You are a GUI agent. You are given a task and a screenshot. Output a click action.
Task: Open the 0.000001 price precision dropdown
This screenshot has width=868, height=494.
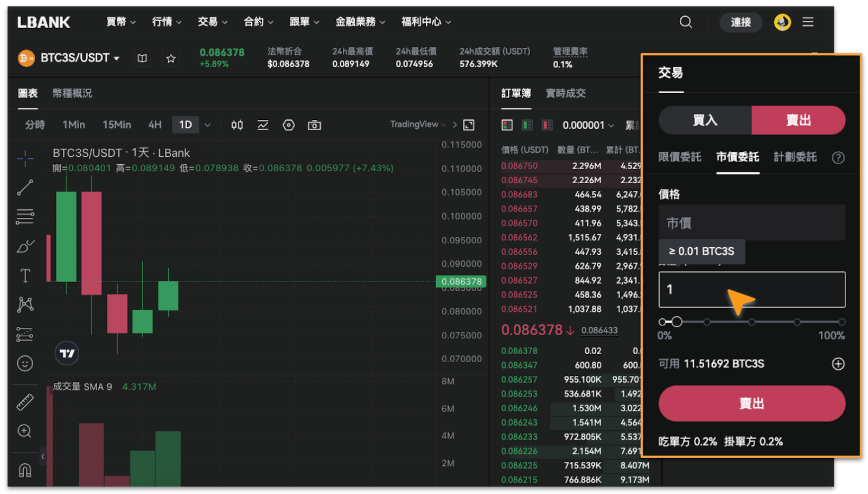(588, 125)
